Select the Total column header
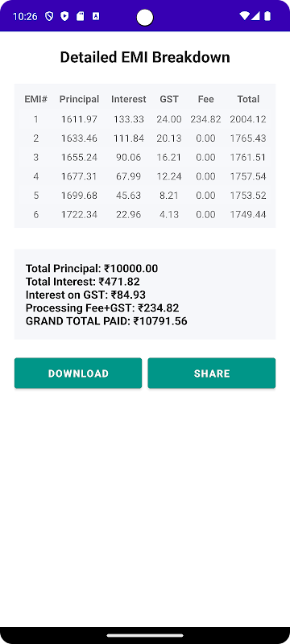290x644 pixels. pyautogui.click(x=248, y=99)
